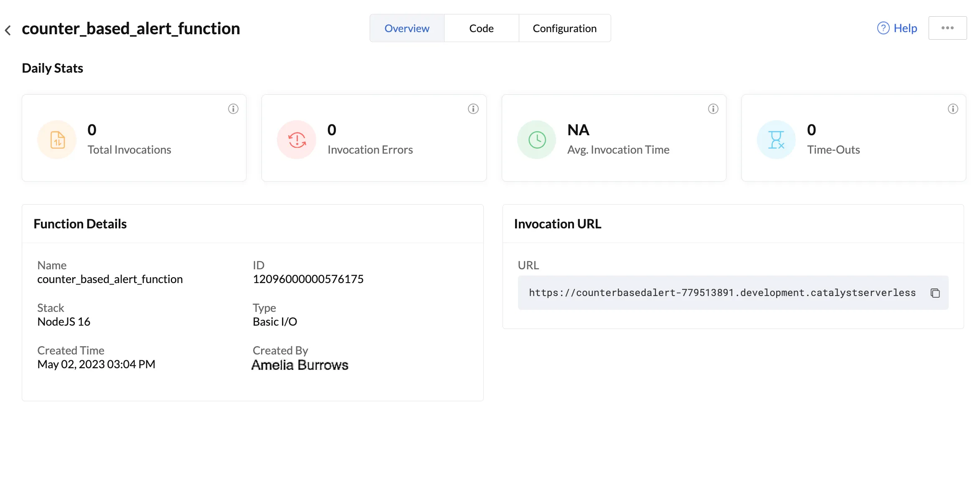Click the back arrow beside function name
980x496 pixels.
8,30
